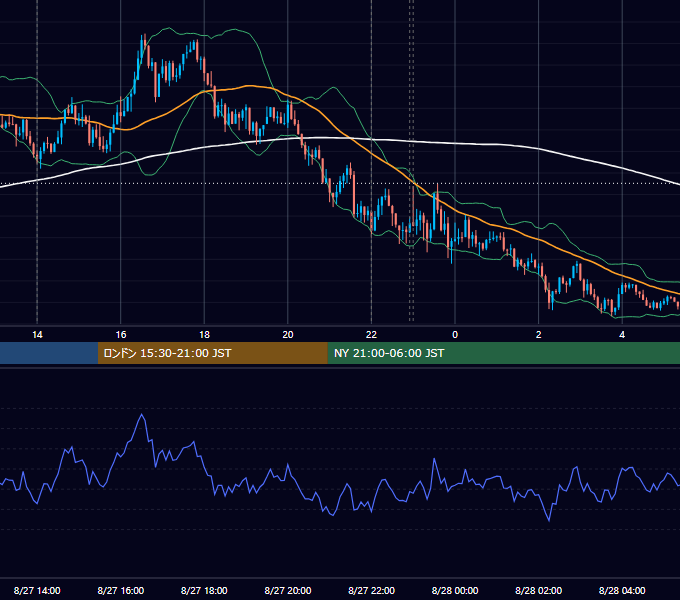The width and height of the screenshot is (680, 600).
Task: Click the 16 hour label on price chart axis
Action: click(121, 335)
